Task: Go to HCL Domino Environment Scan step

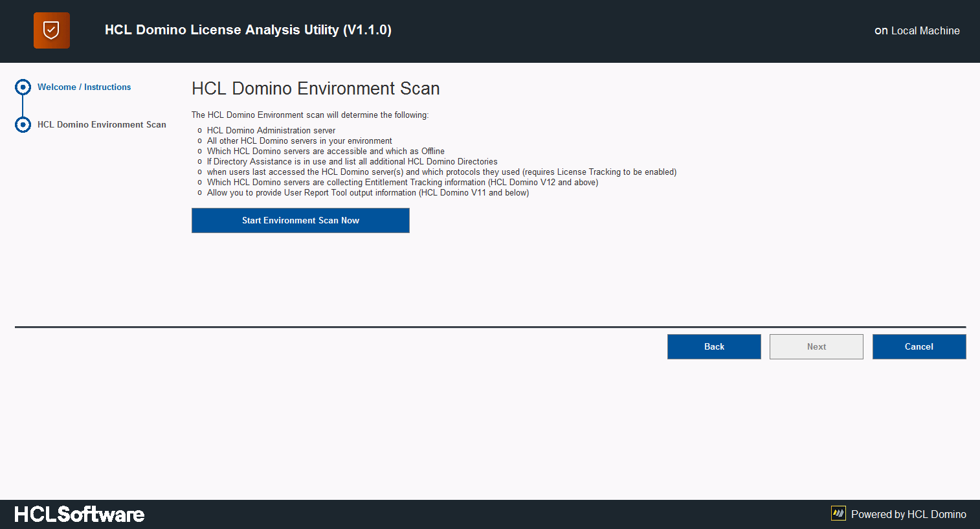Action: point(102,124)
